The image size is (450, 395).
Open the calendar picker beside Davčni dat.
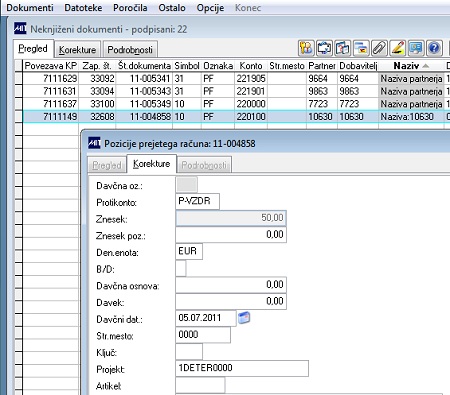point(244,317)
